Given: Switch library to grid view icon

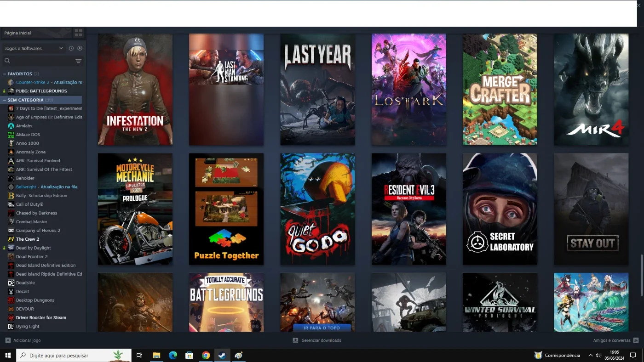Looking at the screenshot, I should [x=78, y=33].
